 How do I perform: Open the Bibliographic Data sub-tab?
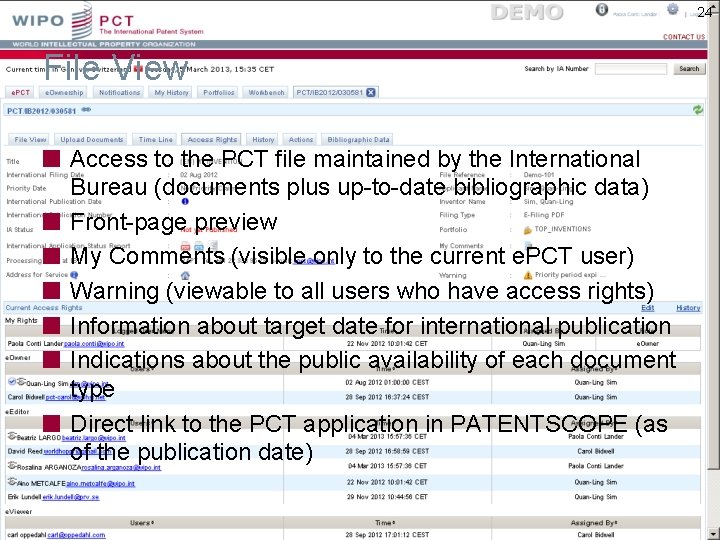pyautogui.click(x=358, y=140)
